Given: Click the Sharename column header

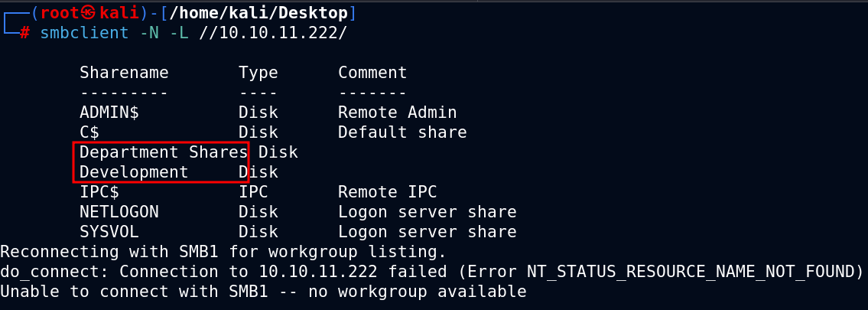Looking at the screenshot, I should coord(124,73).
